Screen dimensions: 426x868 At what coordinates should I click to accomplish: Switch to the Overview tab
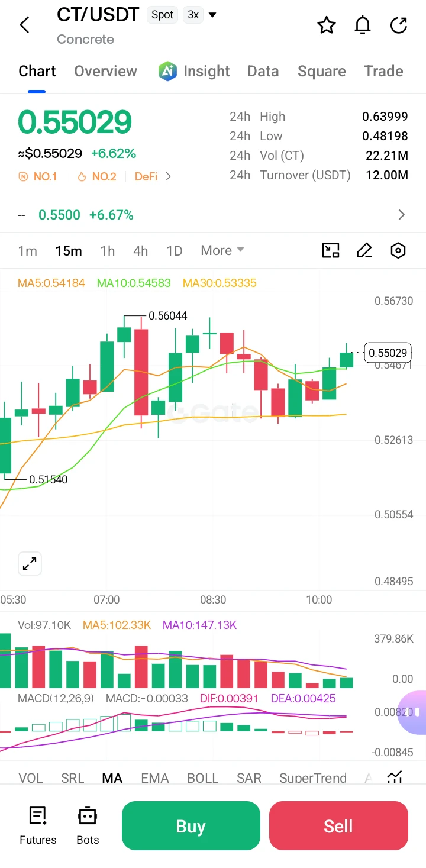(x=105, y=71)
